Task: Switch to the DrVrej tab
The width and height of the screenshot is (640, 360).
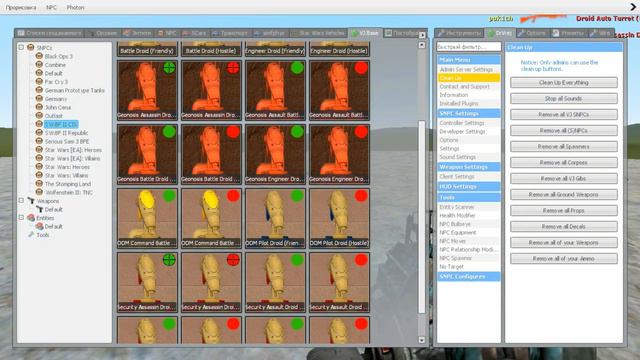Action: (500, 33)
